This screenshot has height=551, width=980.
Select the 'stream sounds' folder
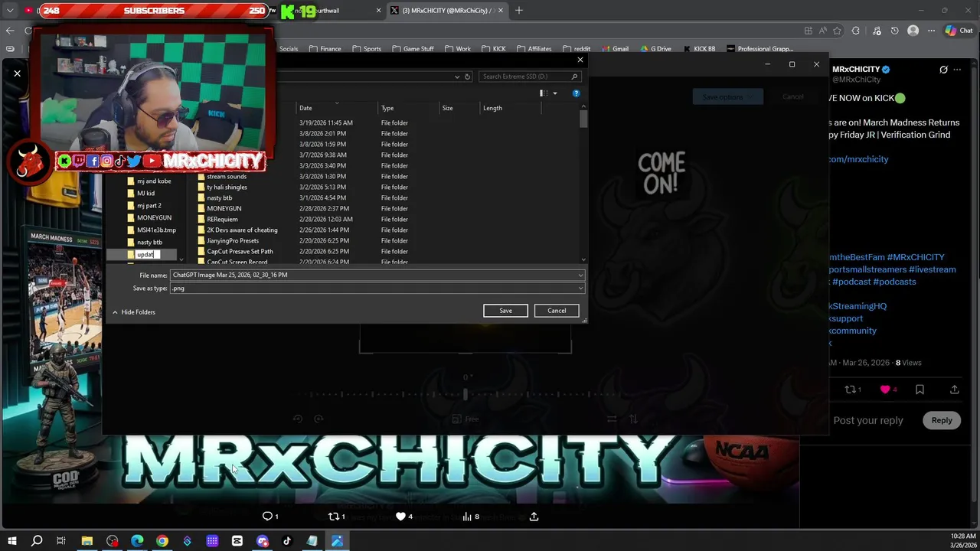[226, 177]
